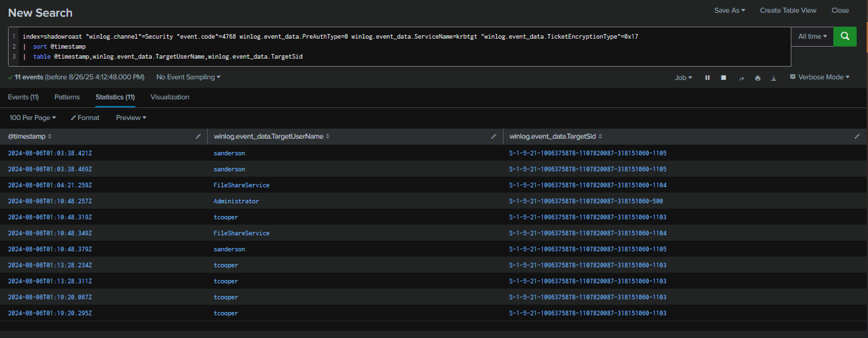
Task: Click the Administrator username value
Action: (x=236, y=201)
